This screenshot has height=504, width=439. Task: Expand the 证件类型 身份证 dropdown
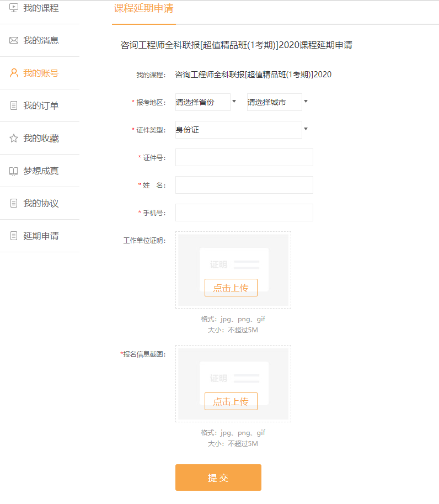(241, 130)
